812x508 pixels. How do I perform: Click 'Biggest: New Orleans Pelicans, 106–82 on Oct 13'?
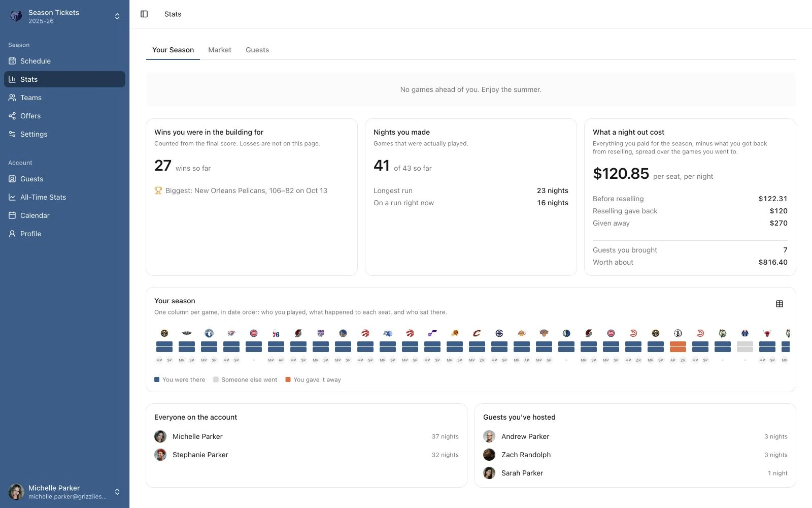coord(246,190)
